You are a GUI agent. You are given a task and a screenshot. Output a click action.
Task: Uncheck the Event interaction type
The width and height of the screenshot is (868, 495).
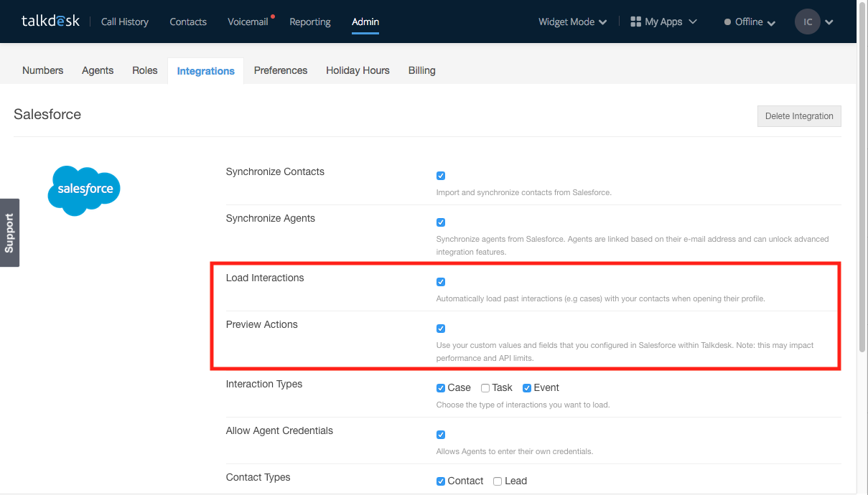coord(527,388)
